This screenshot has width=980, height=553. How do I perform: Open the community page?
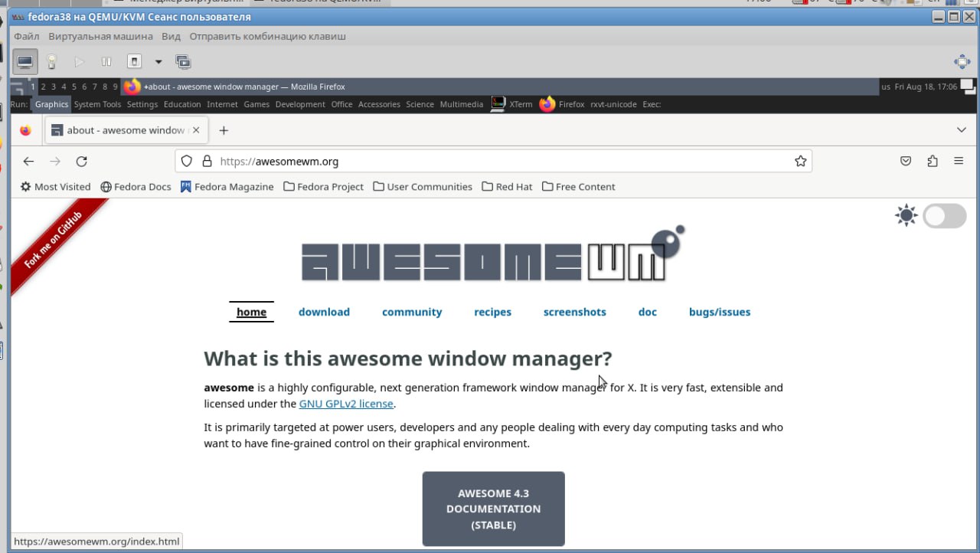pyautogui.click(x=412, y=312)
